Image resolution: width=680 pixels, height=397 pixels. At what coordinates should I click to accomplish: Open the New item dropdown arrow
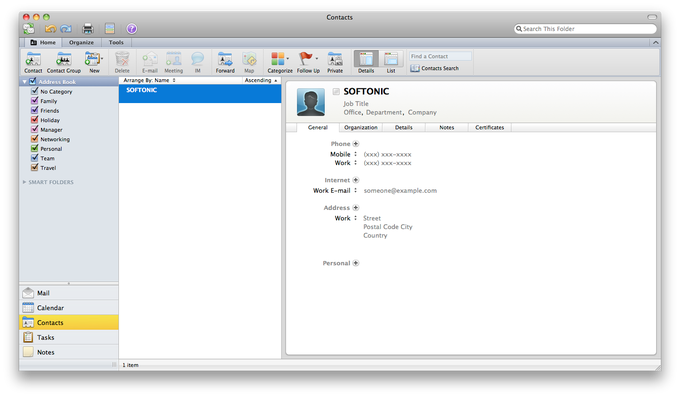click(102, 59)
